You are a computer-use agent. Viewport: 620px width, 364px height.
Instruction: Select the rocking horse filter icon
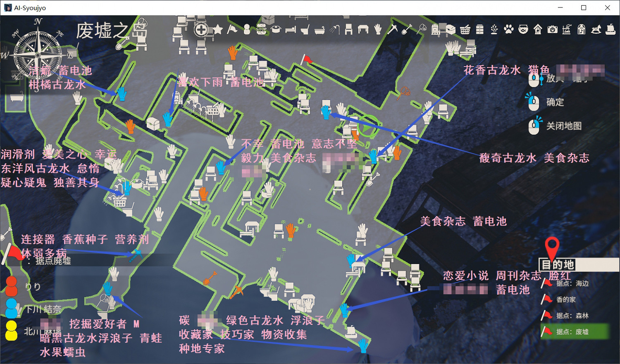coord(596,29)
